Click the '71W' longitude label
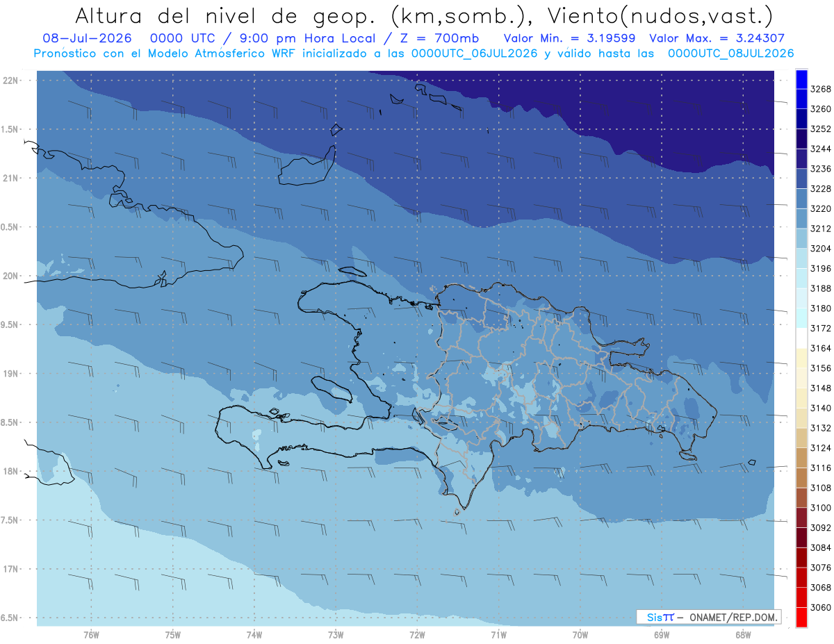The height and width of the screenshot is (644, 834). (x=498, y=635)
